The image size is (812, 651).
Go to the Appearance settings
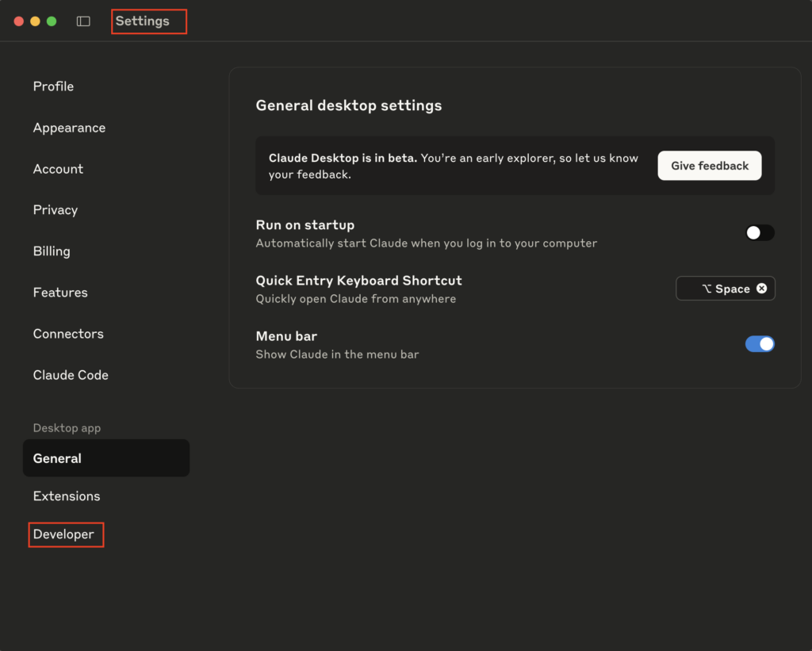tap(69, 128)
